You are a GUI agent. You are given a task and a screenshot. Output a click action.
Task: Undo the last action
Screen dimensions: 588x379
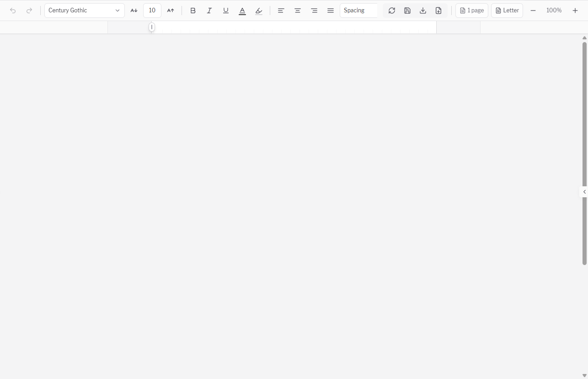[x=13, y=11]
